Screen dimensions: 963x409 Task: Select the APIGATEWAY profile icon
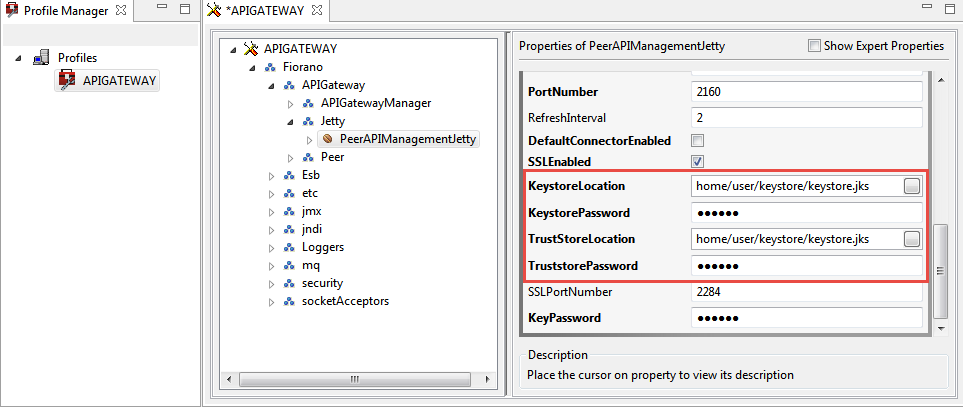coord(66,80)
